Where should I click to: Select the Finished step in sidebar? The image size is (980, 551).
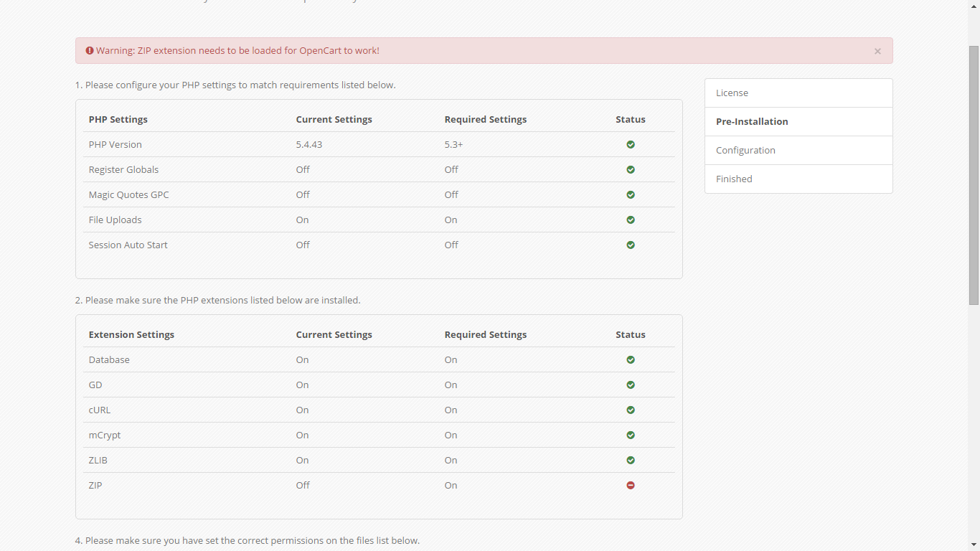click(x=798, y=179)
